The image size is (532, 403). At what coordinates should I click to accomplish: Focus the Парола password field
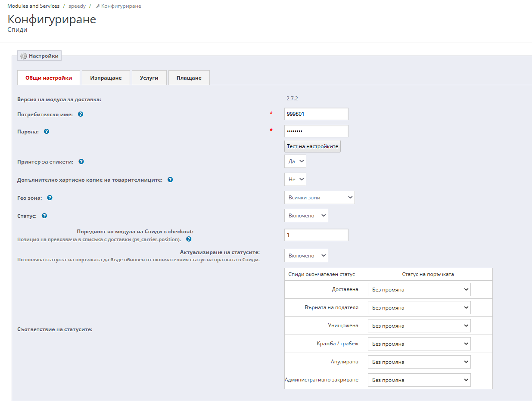coord(316,131)
